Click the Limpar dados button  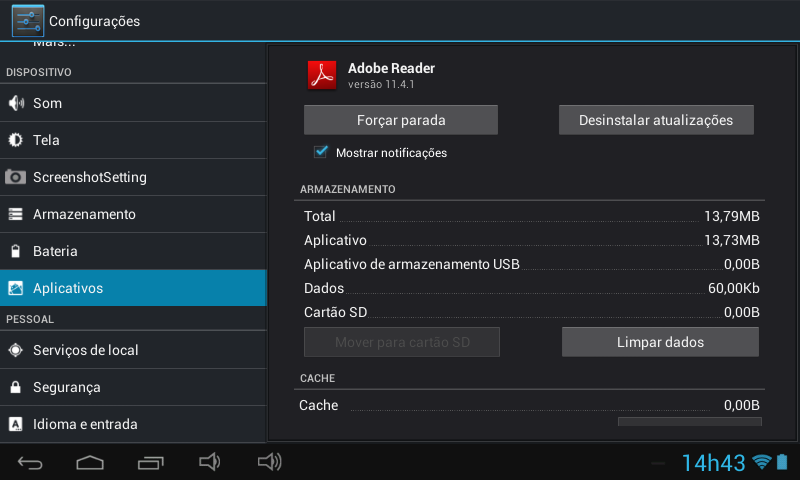pos(660,342)
